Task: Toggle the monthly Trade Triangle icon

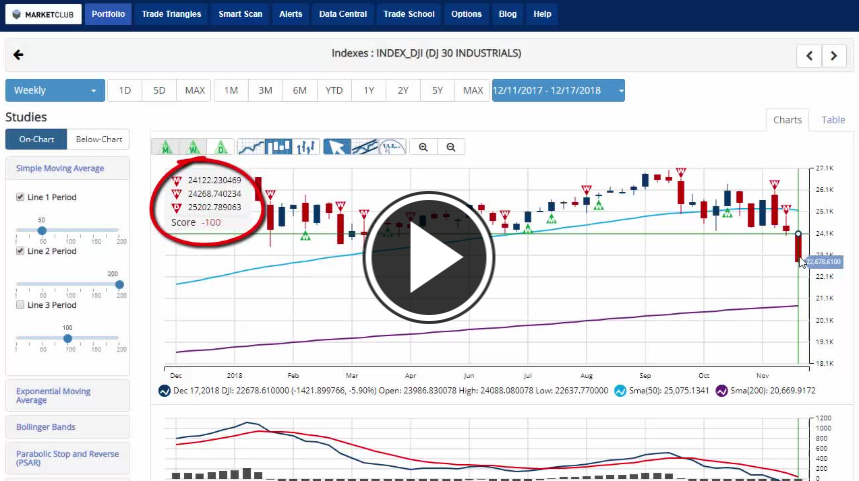Action: [x=165, y=147]
